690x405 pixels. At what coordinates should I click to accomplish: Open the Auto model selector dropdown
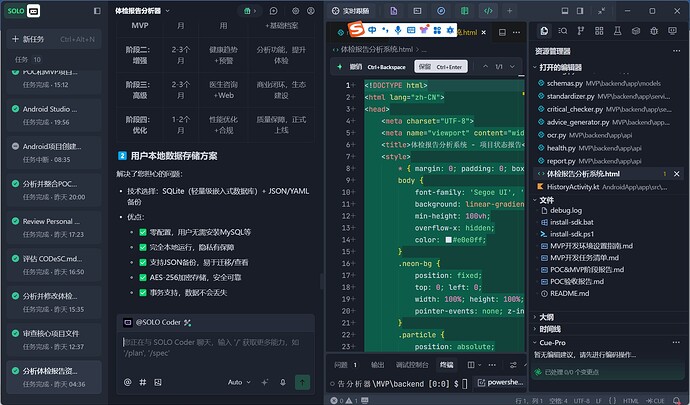pyautogui.click(x=239, y=383)
